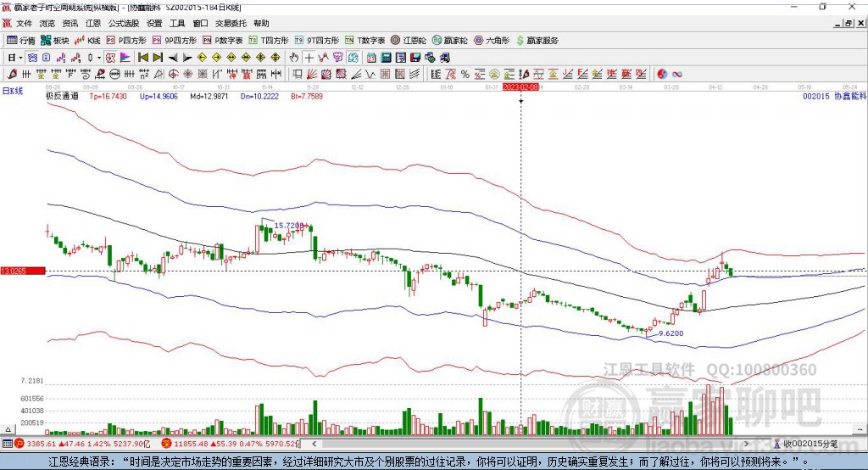Viewport: 868px width, 470px height.
Task: Select the Gann fan lines tool
Action: [313, 75]
